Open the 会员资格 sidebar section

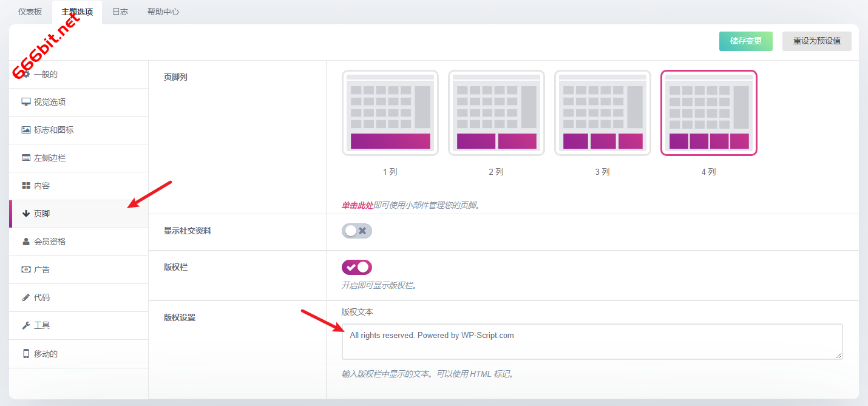(x=79, y=242)
